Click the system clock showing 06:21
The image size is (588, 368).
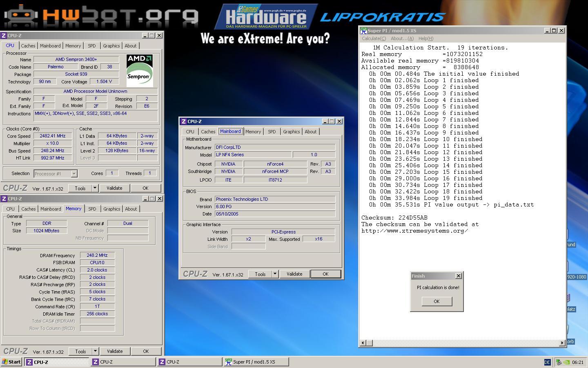578,362
